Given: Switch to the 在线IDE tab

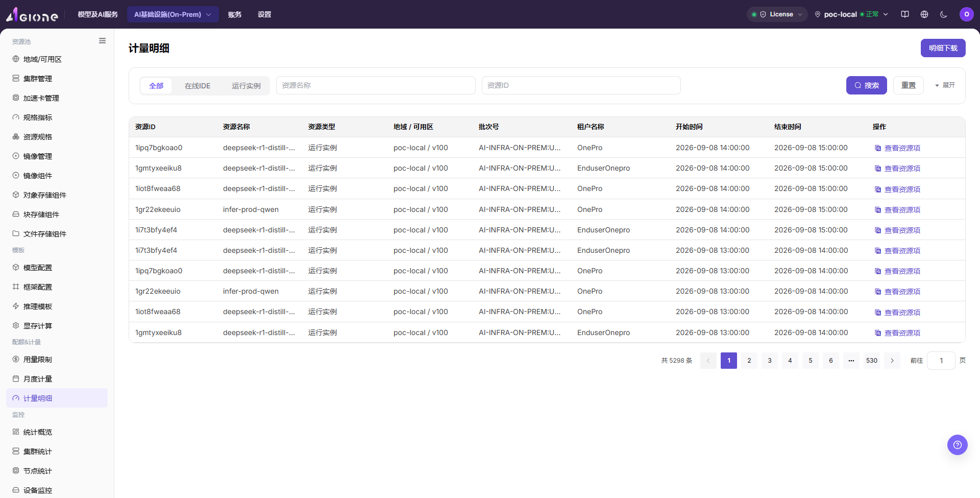Looking at the screenshot, I should coord(198,86).
